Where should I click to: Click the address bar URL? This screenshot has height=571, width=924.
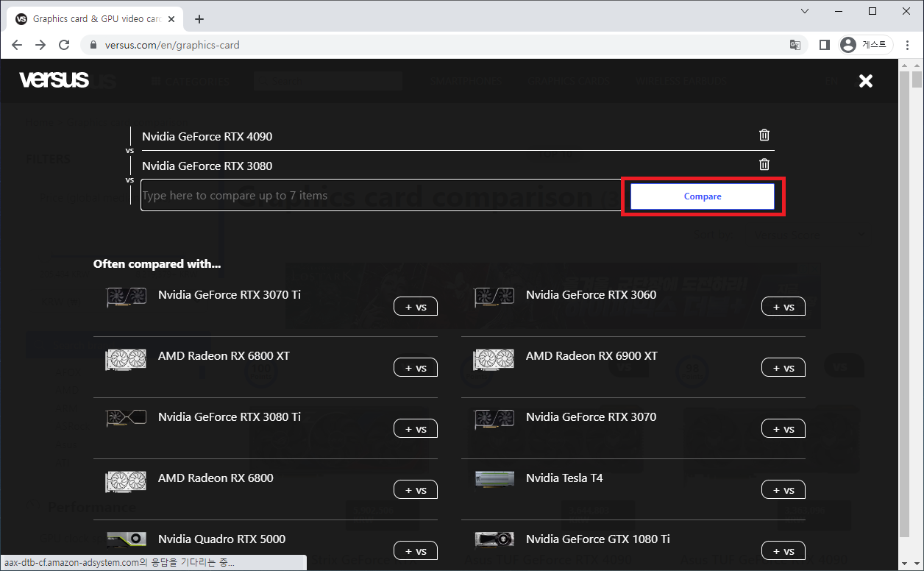pyautogui.click(x=172, y=45)
